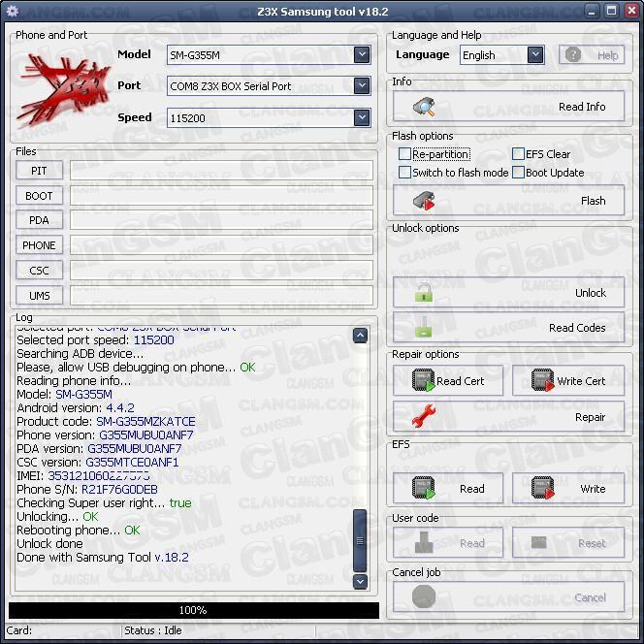Click the PIT file path field
The image size is (644, 644).
pos(221,171)
